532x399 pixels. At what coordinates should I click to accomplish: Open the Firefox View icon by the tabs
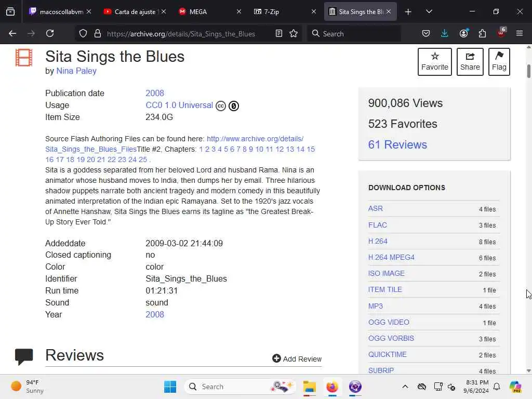[10, 11]
